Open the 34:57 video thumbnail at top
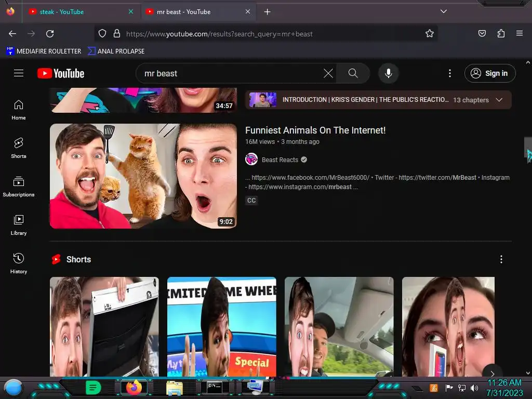This screenshot has width=532, height=399. point(143,100)
